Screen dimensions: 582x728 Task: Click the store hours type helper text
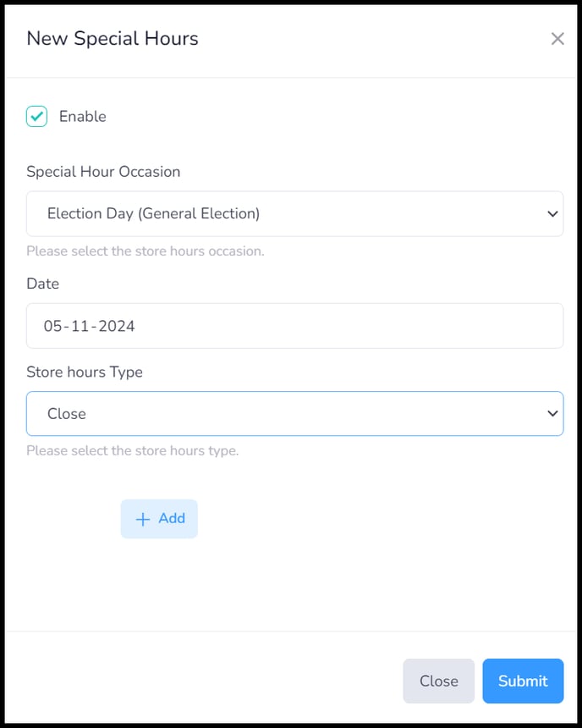pos(133,451)
